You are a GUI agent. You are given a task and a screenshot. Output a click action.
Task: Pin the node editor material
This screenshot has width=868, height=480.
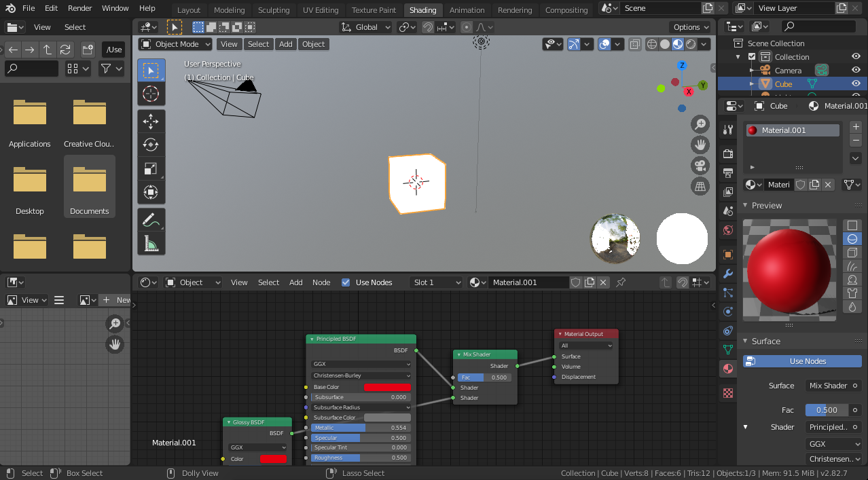(621, 282)
